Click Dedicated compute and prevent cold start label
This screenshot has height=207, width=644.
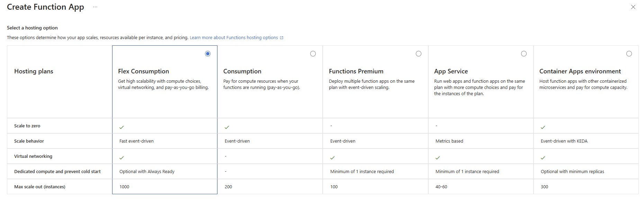(x=57, y=172)
